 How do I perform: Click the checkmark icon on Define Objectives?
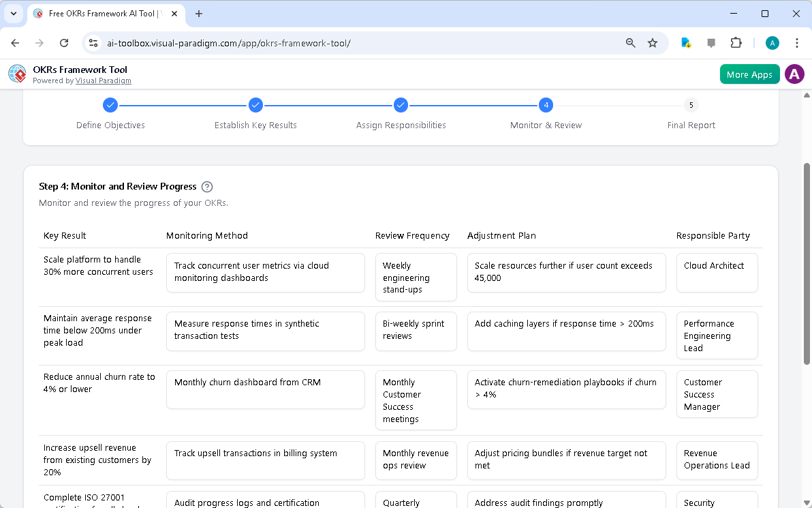(110, 105)
